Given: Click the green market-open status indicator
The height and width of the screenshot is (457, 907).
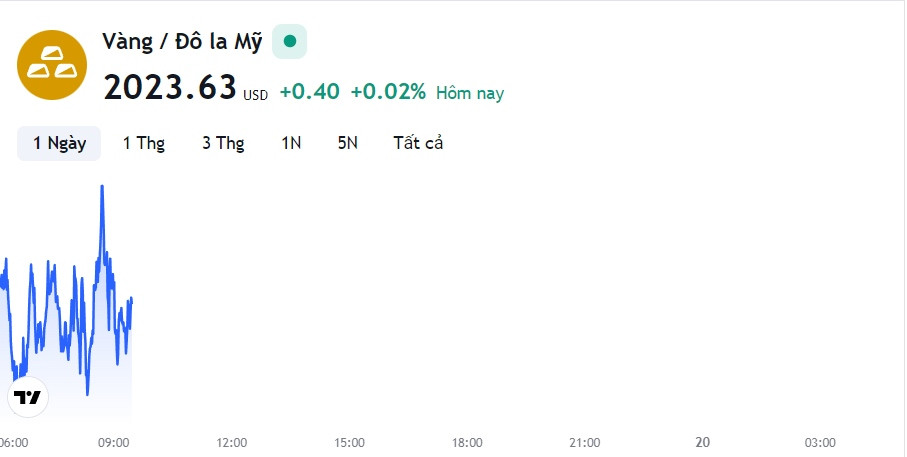Looking at the screenshot, I should 290,42.
